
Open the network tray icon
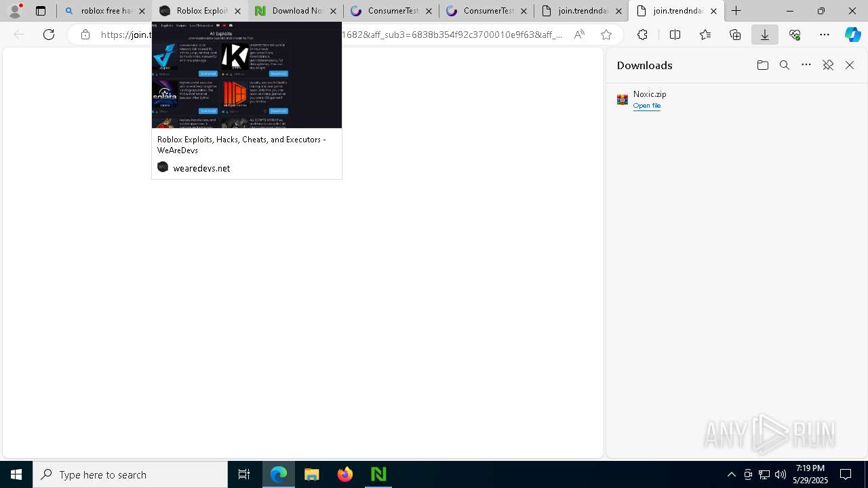point(764,474)
